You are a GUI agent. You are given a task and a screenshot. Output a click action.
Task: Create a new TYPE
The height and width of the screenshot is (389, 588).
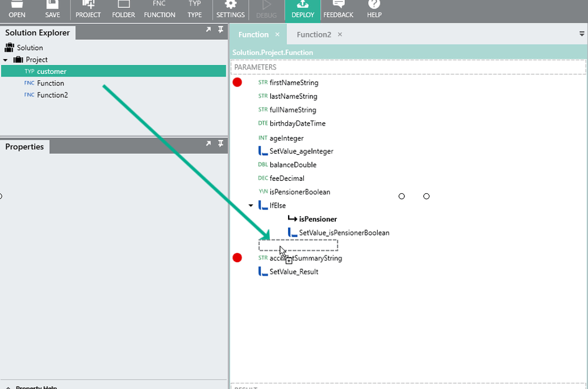click(195, 10)
